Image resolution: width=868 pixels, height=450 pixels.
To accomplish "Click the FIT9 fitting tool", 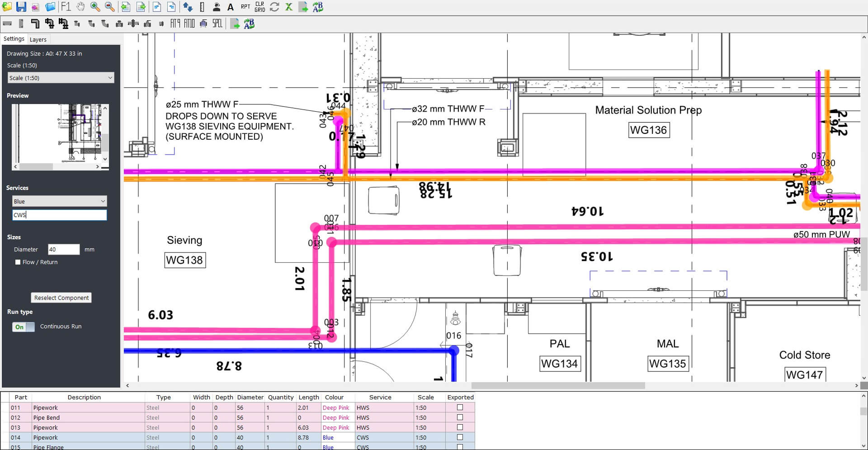I will tap(175, 24).
